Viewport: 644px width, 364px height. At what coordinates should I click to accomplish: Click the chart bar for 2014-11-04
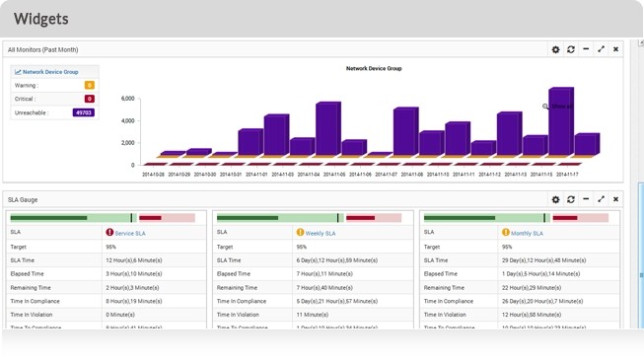328,128
